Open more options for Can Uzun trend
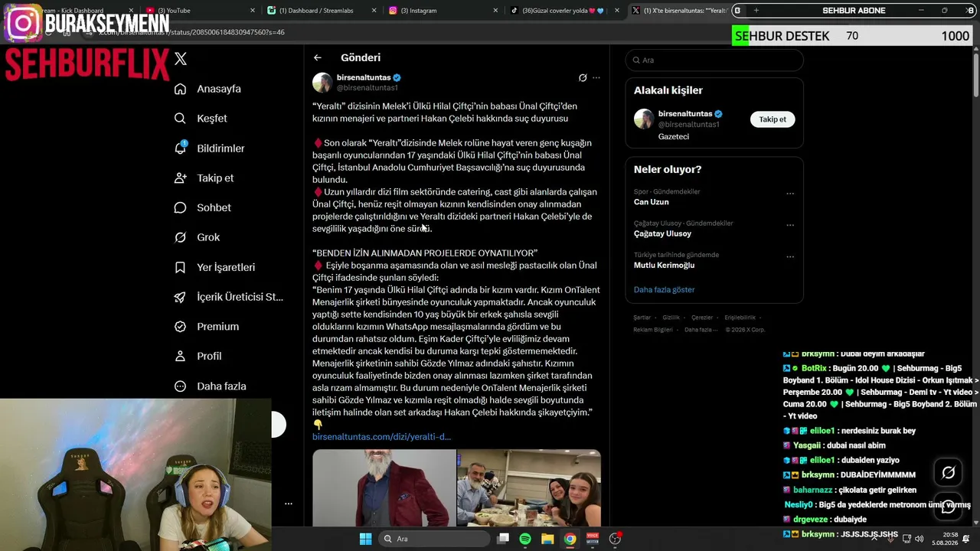980x551 pixels. click(790, 194)
